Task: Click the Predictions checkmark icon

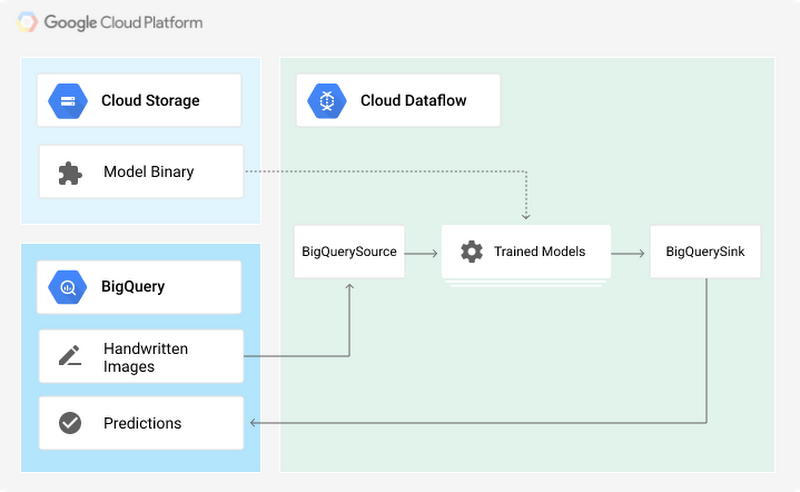Action: (70, 423)
